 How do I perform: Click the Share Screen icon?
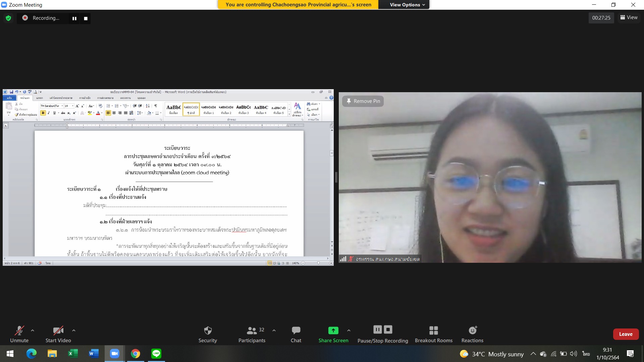click(333, 330)
